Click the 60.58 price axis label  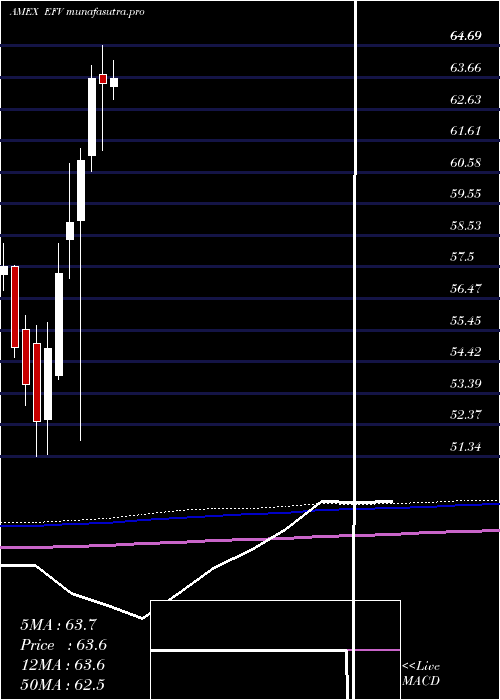point(466,162)
